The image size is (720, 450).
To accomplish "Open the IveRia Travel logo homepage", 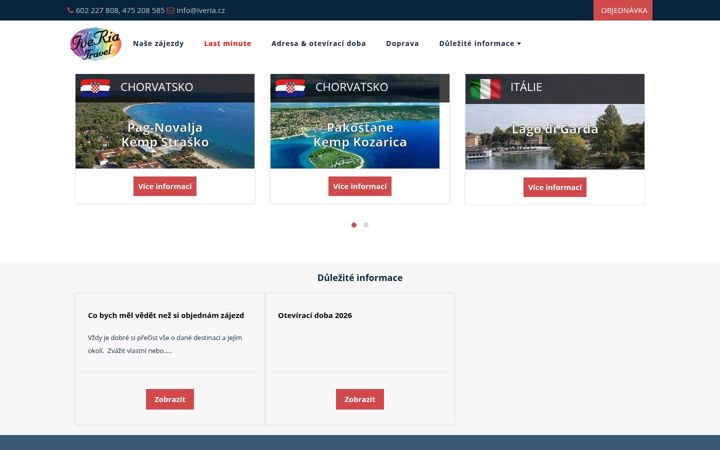I will (x=96, y=44).
